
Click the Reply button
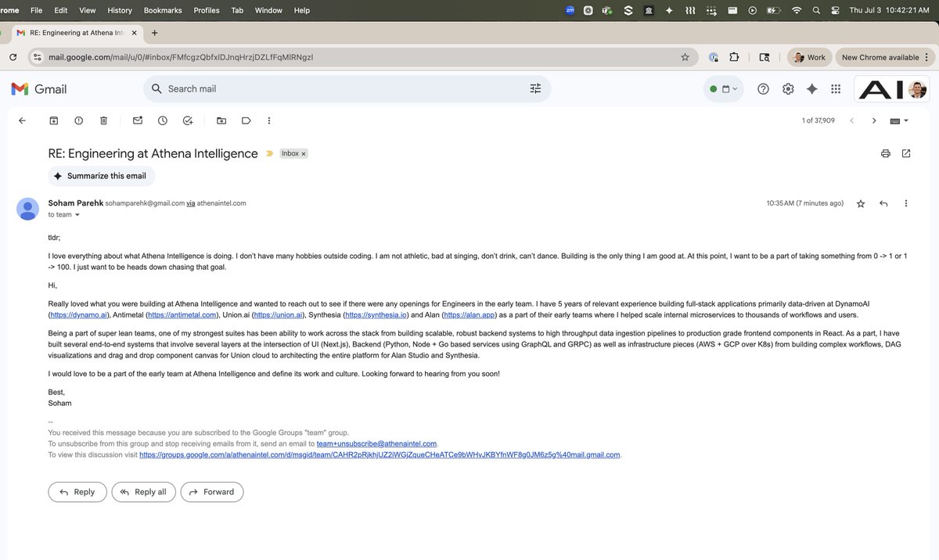point(77,492)
